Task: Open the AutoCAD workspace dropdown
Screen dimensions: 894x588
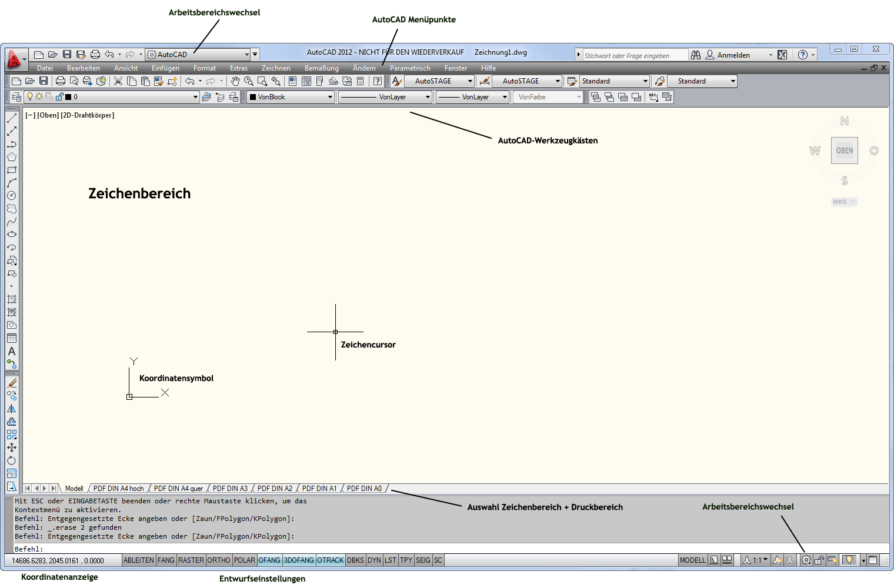Action: [246, 55]
